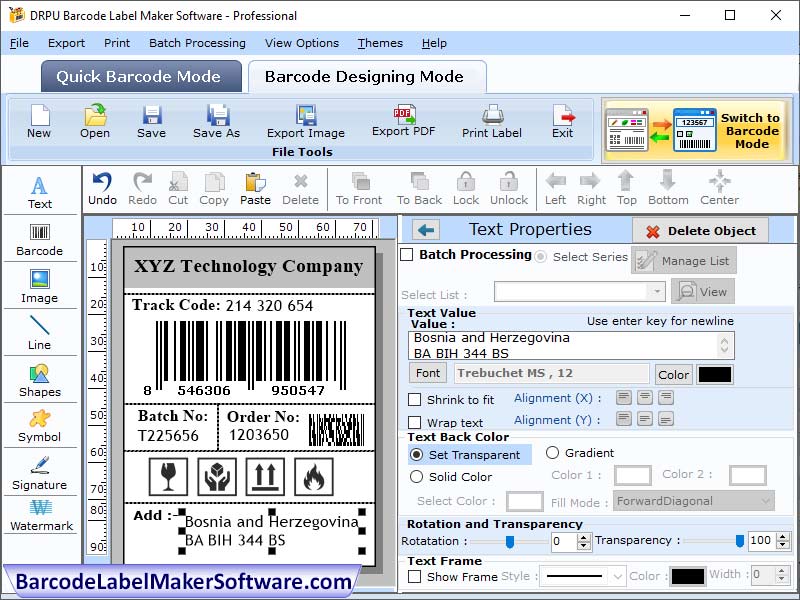
Task: Click the View list button
Action: 703,292
